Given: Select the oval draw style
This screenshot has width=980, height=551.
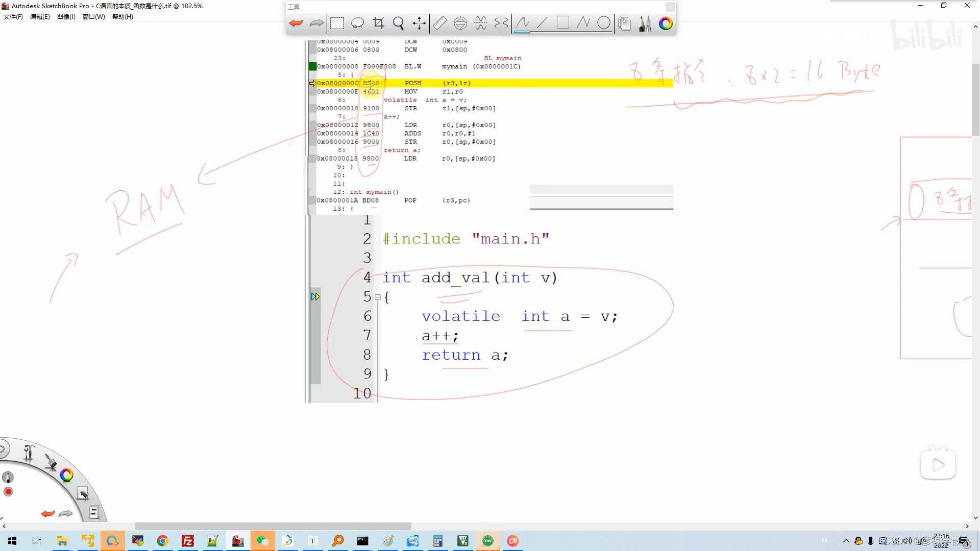Looking at the screenshot, I should (604, 23).
